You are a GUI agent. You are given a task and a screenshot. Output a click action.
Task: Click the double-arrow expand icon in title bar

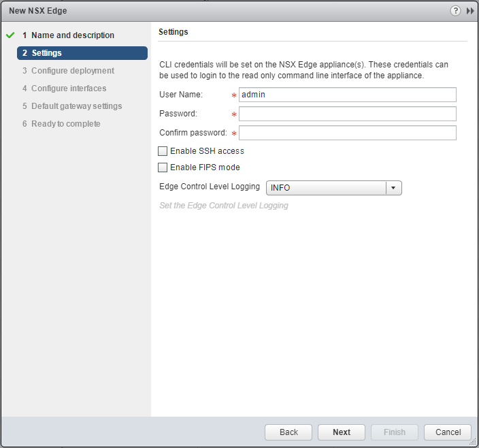(469, 11)
